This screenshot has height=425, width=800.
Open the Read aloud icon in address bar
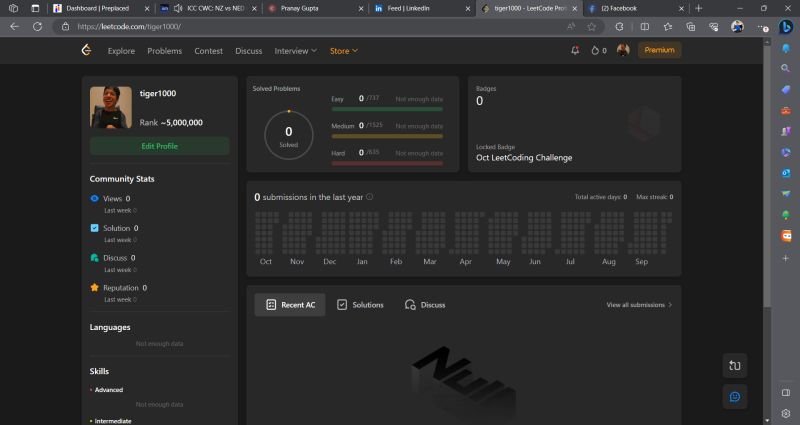click(571, 27)
